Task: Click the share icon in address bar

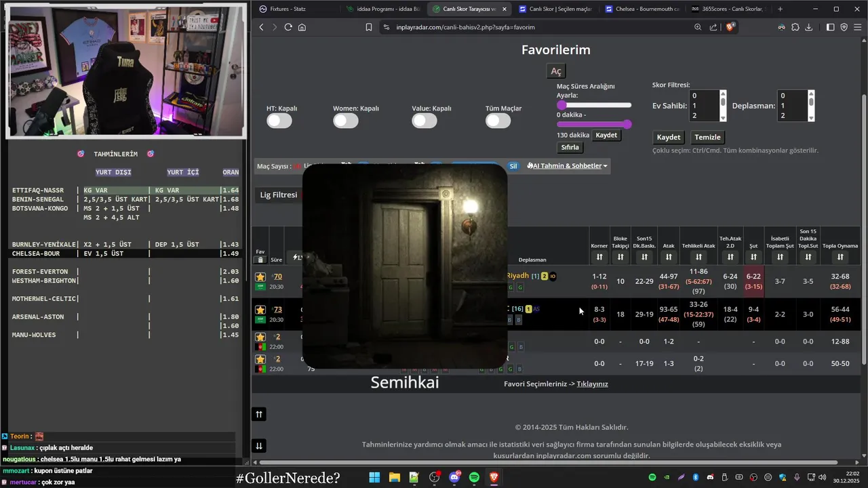Action: (713, 27)
